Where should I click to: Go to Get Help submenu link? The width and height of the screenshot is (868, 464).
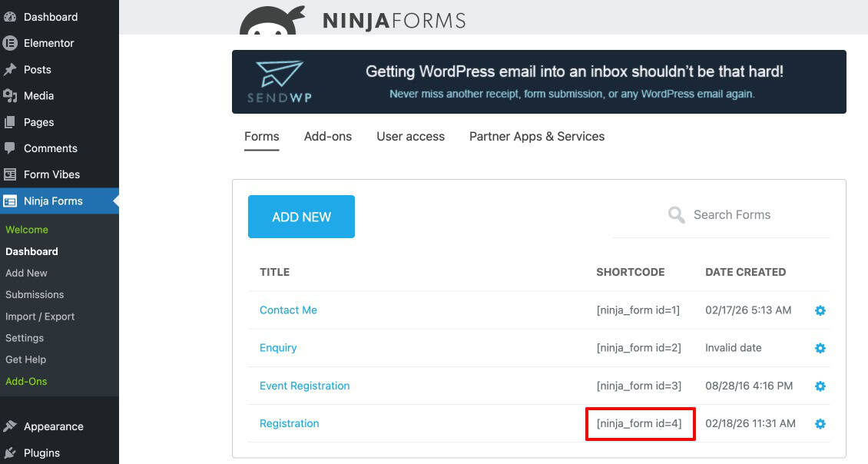tap(25, 360)
